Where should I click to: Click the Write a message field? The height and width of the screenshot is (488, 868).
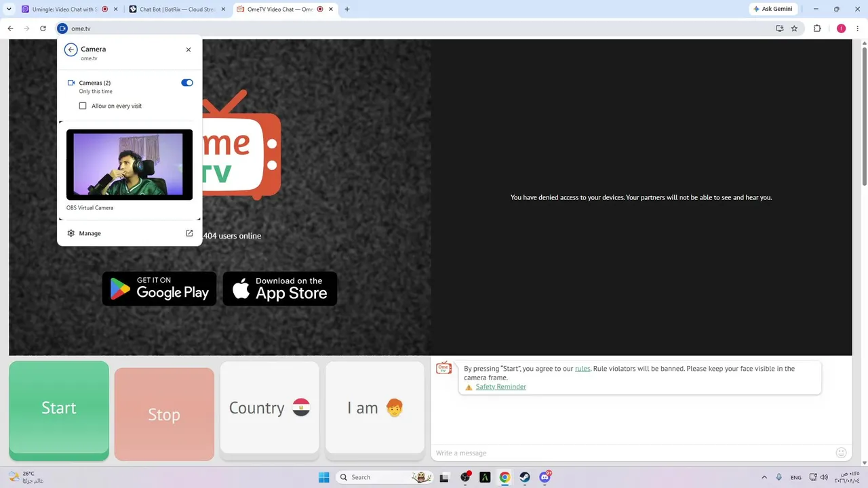(x=631, y=453)
